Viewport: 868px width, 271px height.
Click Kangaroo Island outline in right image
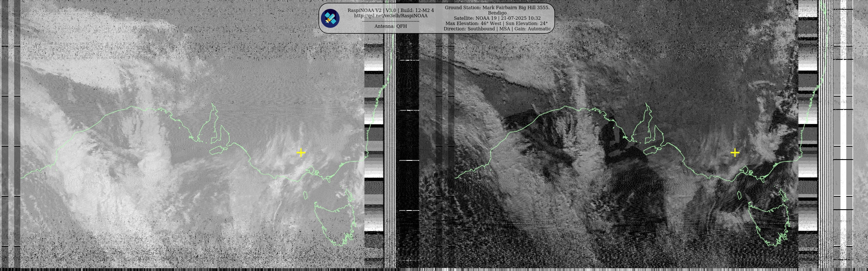651,150
